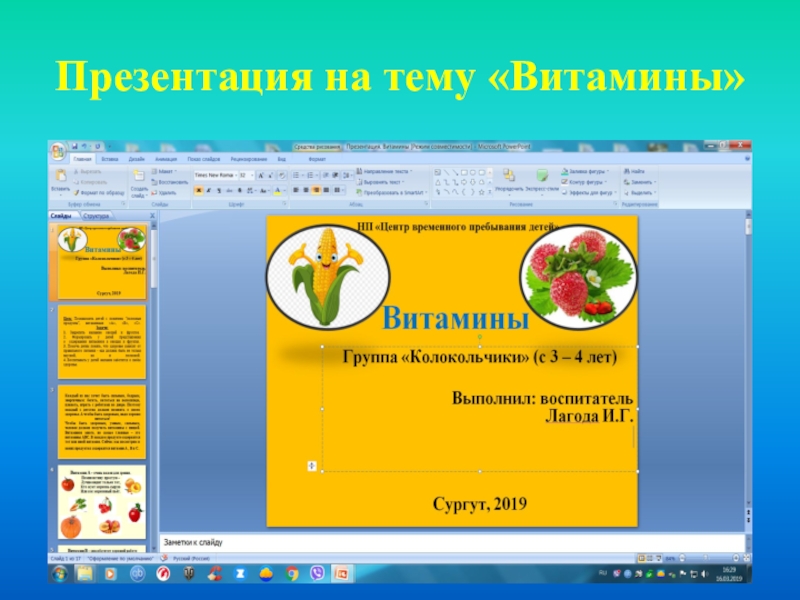Justify text alignment button

coord(326,190)
